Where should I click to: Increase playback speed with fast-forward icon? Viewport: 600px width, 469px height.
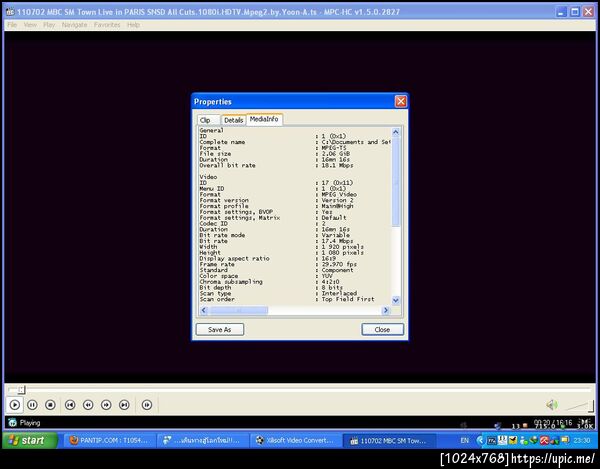[106, 404]
